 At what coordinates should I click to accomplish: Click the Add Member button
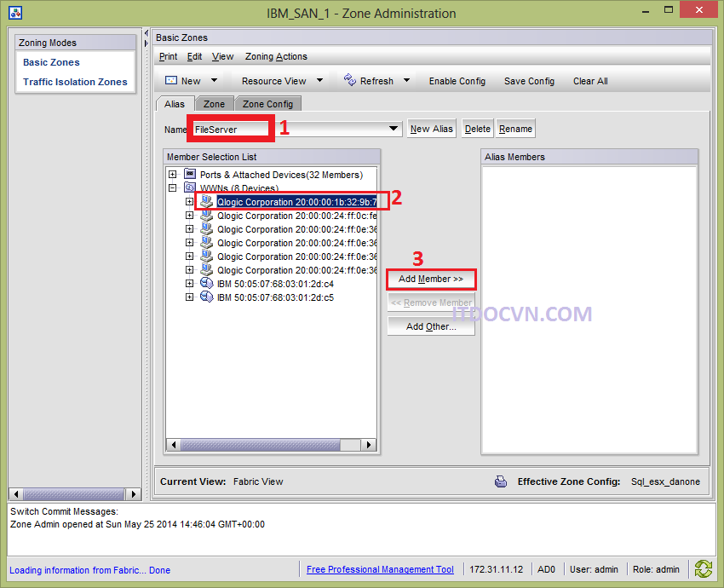tap(430, 279)
